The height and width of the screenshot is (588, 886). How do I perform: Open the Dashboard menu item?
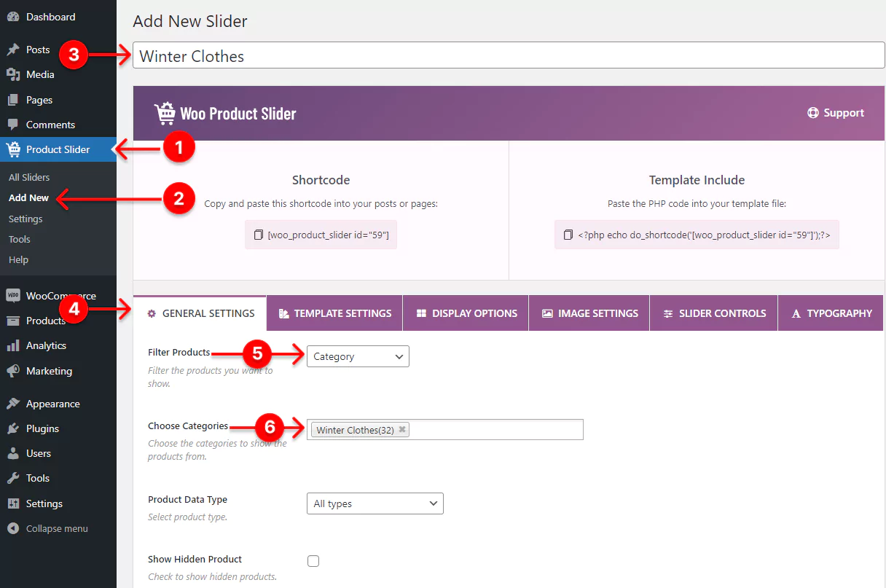58,17
